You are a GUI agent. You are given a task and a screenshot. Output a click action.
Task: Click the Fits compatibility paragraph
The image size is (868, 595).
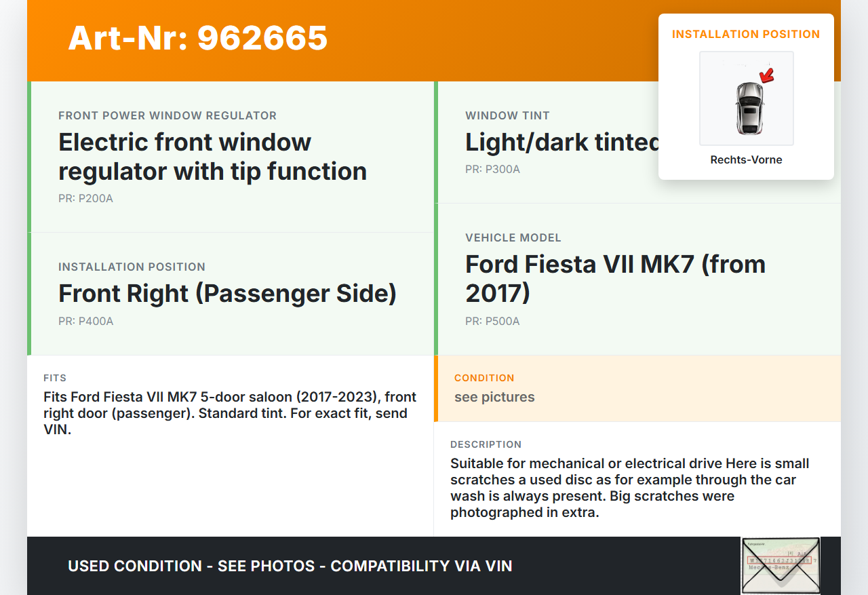point(230,412)
